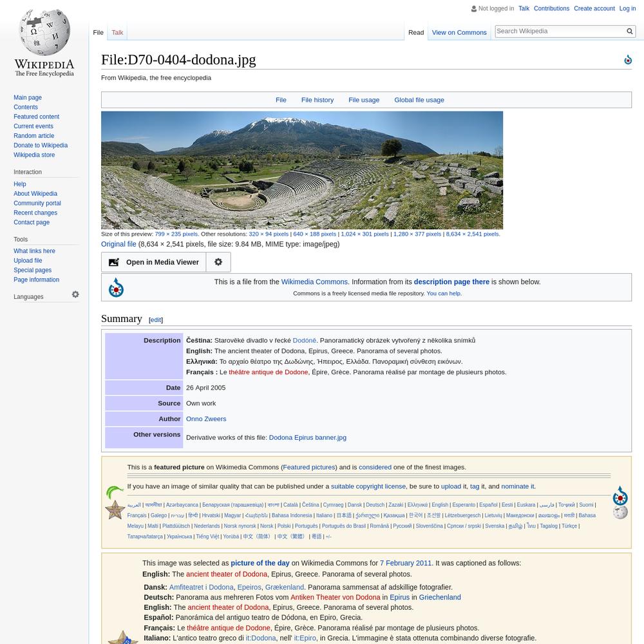This screenshot has height=644, width=644.
Task: Open Recent changes in sidebar
Action: 35,213
